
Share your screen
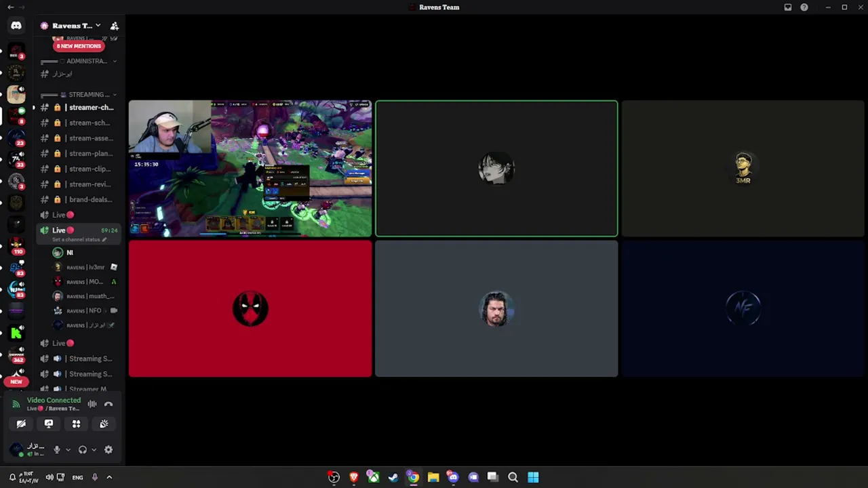[x=49, y=424]
